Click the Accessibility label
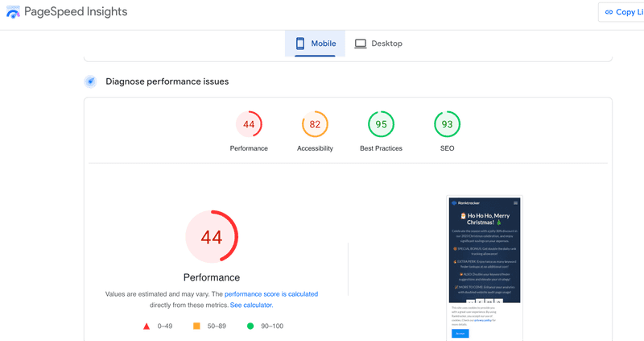 click(315, 148)
